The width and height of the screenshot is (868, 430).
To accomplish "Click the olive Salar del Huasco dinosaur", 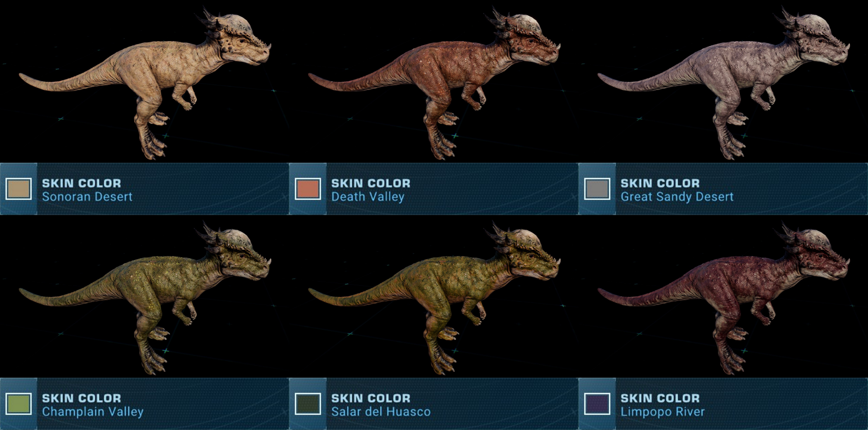I will point(434,298).
